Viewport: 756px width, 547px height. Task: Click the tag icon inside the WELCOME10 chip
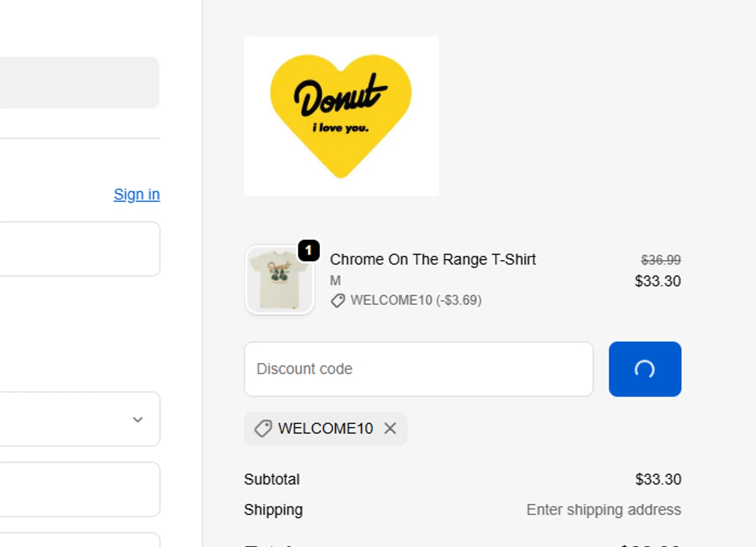263,429
